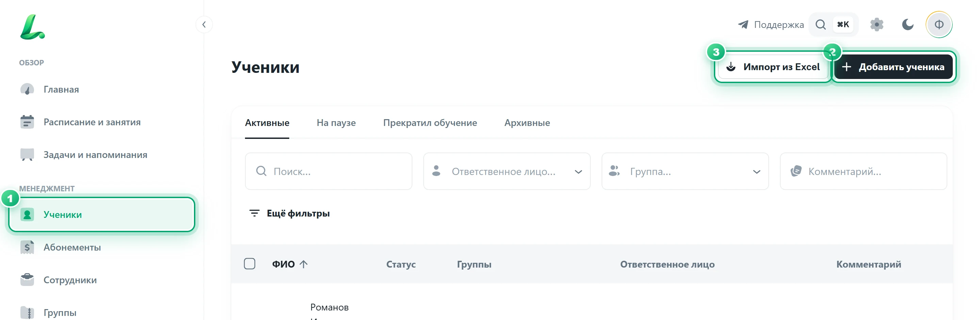Screen dimensions: 980x320
Task: Click Добавить ученика button
Action: point(893,67)
